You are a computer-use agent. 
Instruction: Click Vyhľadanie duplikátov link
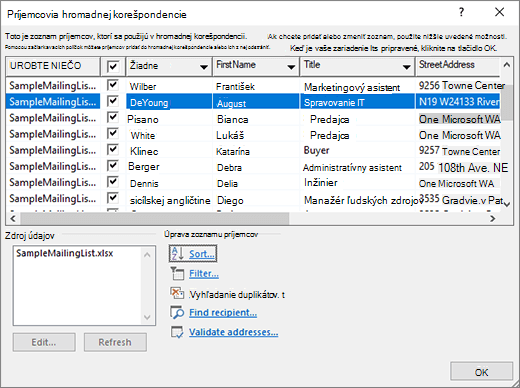point(237,295)
